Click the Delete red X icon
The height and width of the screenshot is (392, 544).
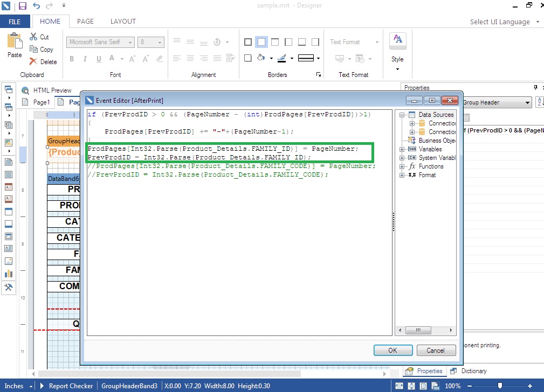point(33,61)
